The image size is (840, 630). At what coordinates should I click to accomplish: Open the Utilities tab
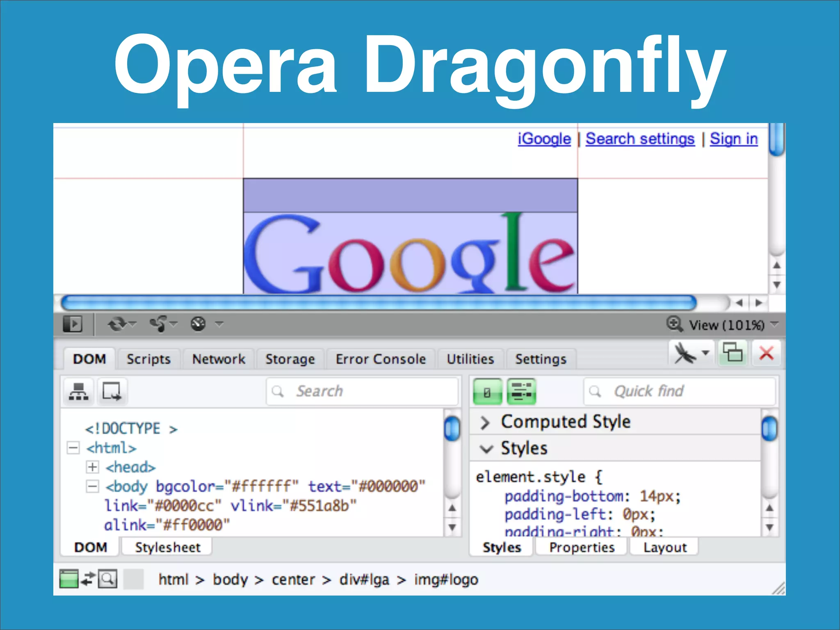click(470, 359)
